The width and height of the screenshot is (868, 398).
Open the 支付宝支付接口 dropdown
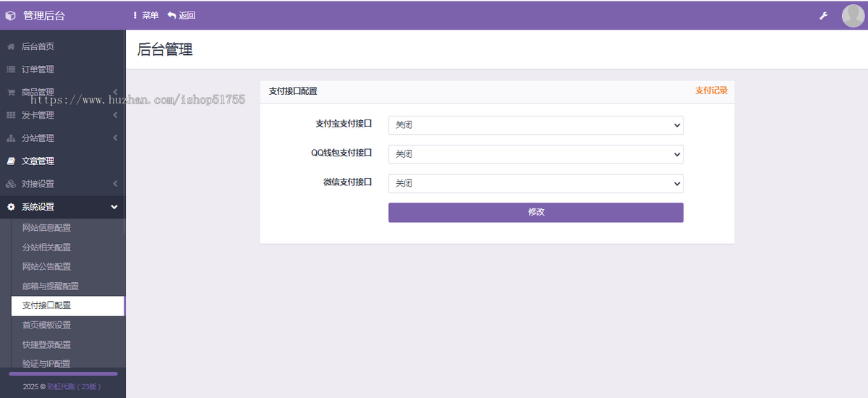point(536,125)
